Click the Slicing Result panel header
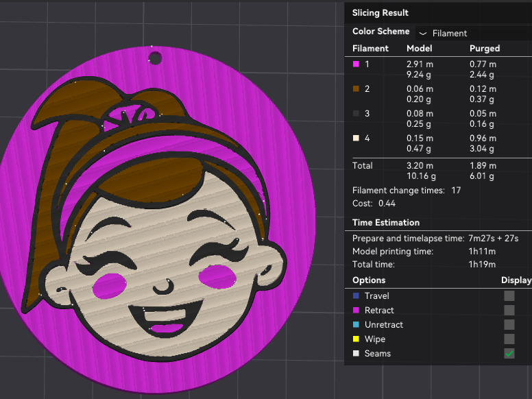 tap(380, 13)
